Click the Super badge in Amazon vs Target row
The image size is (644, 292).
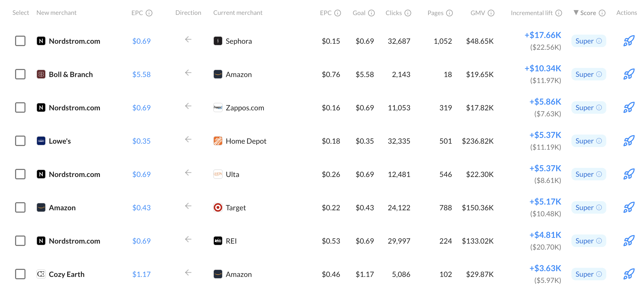pyautogui.click(x=589, y=207)
